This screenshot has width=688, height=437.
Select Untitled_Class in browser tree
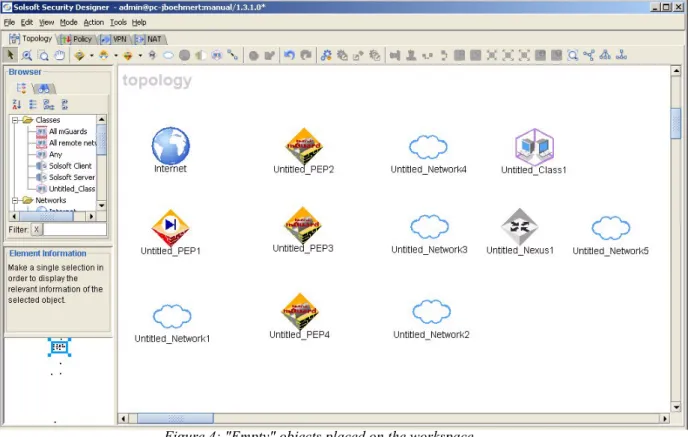(66, 189)
